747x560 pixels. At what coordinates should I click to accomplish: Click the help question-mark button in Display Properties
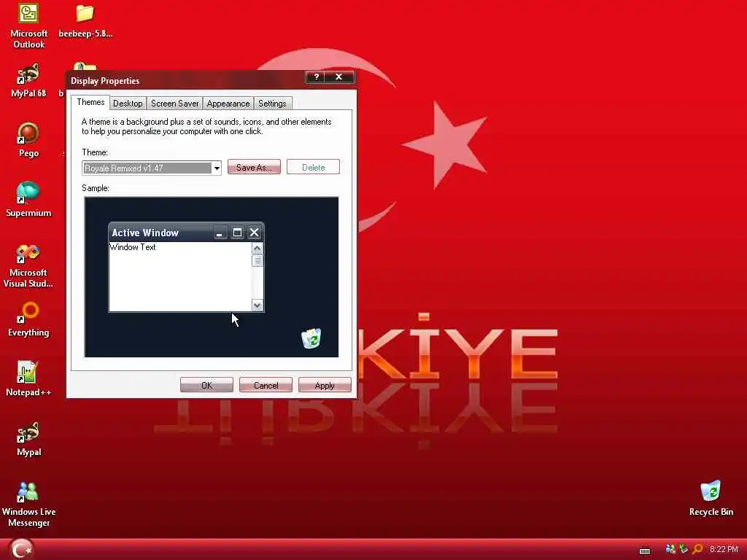pyautogui.click(x=317, y=77)
